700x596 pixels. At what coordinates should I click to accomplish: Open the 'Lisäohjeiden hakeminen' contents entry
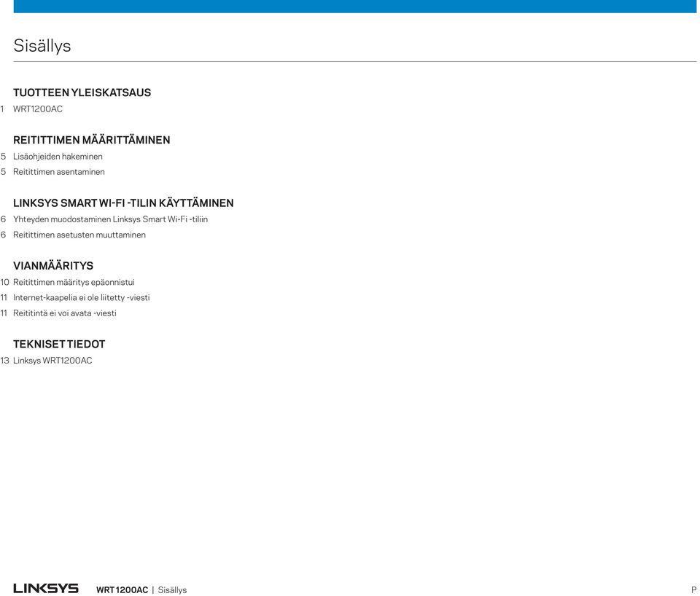[x=58, y=157]
